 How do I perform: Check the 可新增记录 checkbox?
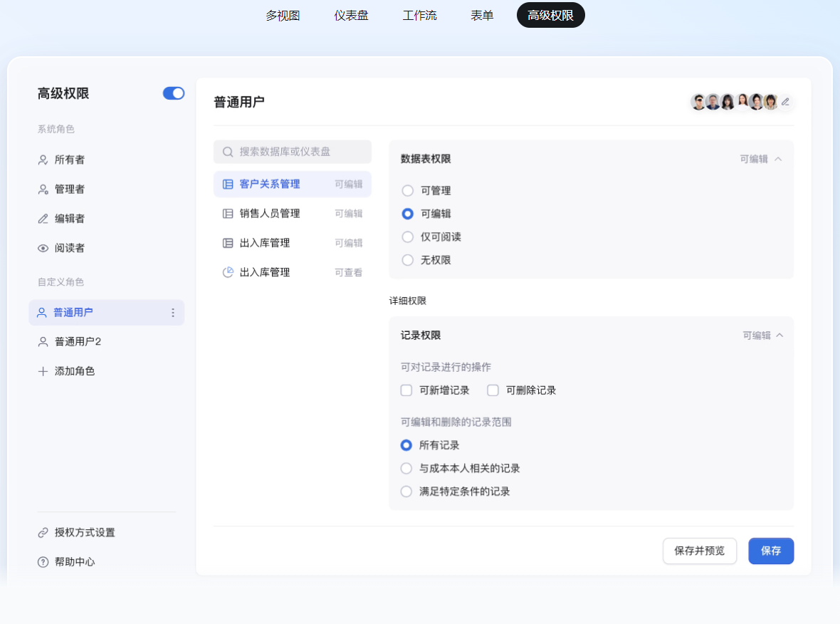click(406, 390)
